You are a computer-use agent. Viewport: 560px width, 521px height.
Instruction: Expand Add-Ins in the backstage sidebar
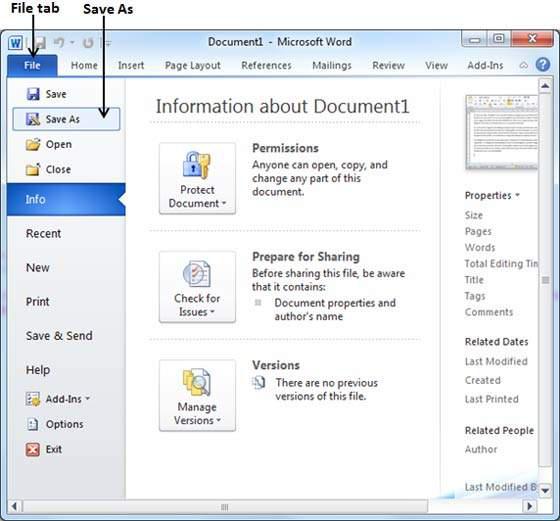[x=58, y=399]
